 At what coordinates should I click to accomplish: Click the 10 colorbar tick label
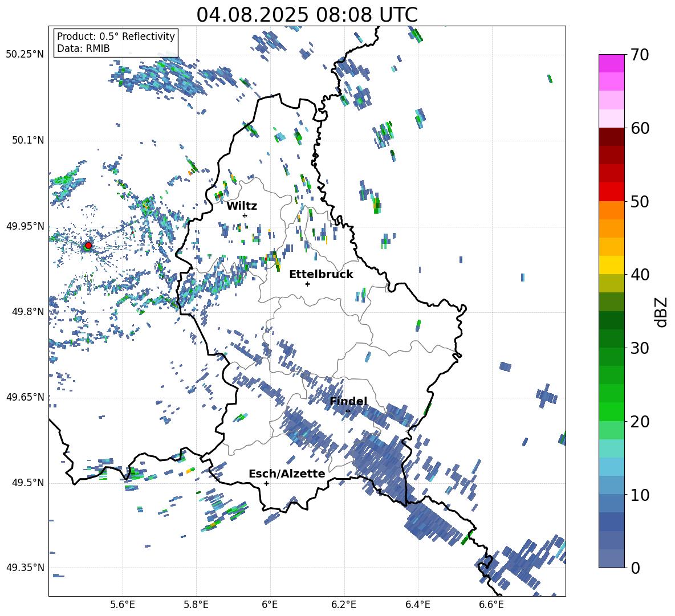tap(640, 495)
